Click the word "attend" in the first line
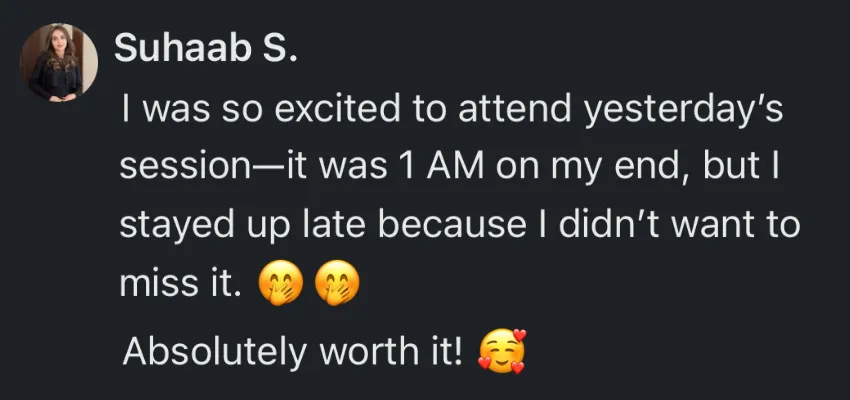The width and height of the screenshot is (850, 400). point(516,108)
